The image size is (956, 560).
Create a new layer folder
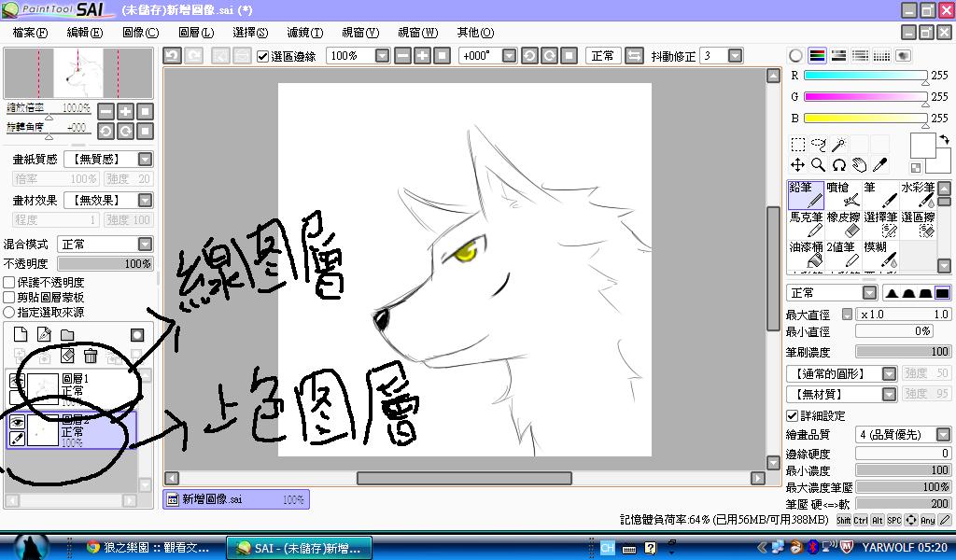(x=67, y=334)
